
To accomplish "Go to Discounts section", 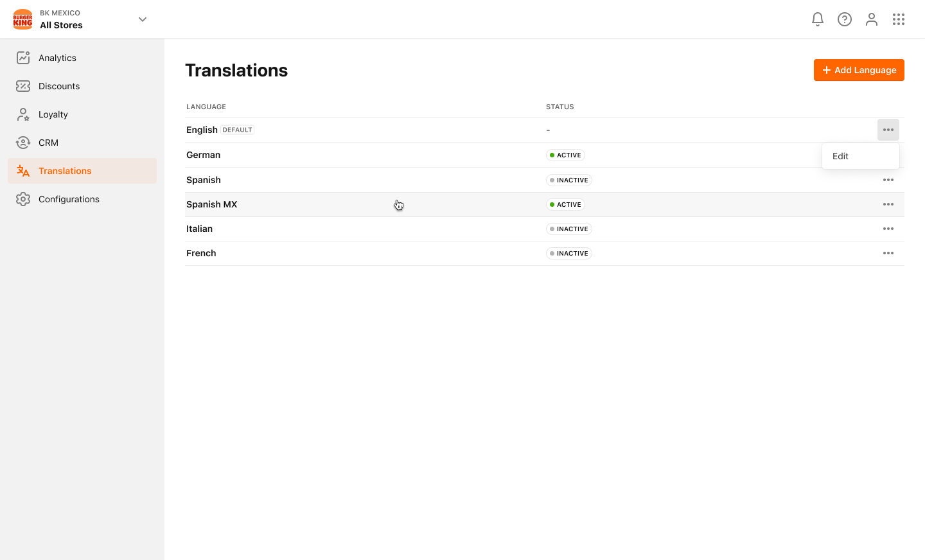I will 82,86.
